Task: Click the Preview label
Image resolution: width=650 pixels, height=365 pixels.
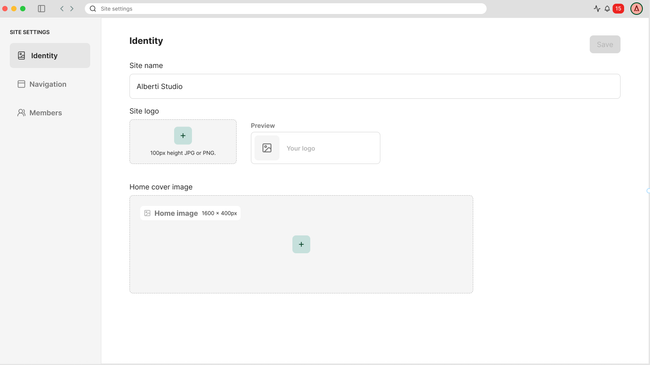Action: tap(263, 125)
